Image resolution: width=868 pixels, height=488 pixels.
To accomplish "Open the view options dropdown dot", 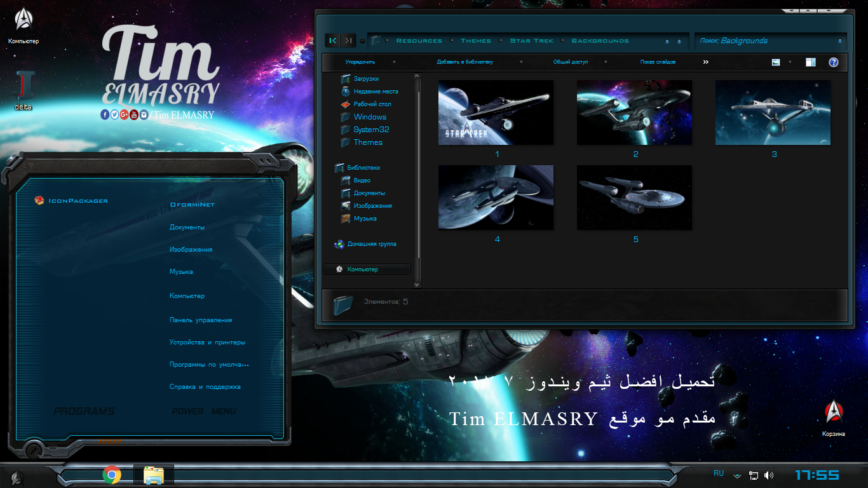I will [790, 62].
